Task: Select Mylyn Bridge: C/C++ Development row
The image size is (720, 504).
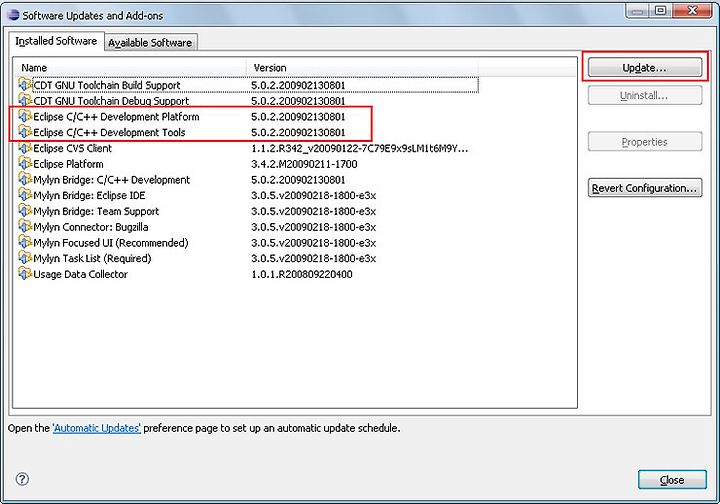Action: (x=248, y=179)
